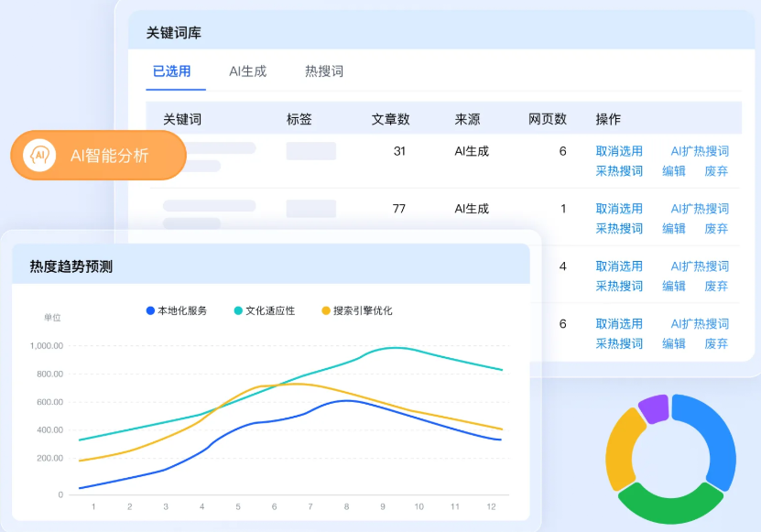Open the AI生成 tab
This screenshot has width=761, height=532.
tap(247, 71)
